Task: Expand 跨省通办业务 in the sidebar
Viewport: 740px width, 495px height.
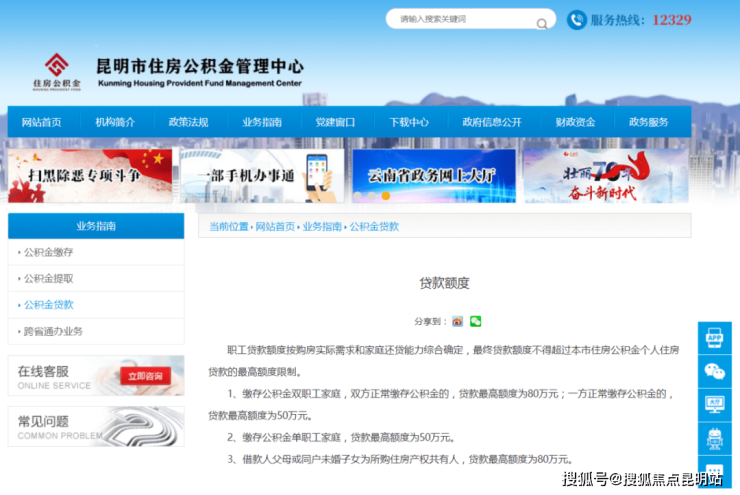Action: 53,331
